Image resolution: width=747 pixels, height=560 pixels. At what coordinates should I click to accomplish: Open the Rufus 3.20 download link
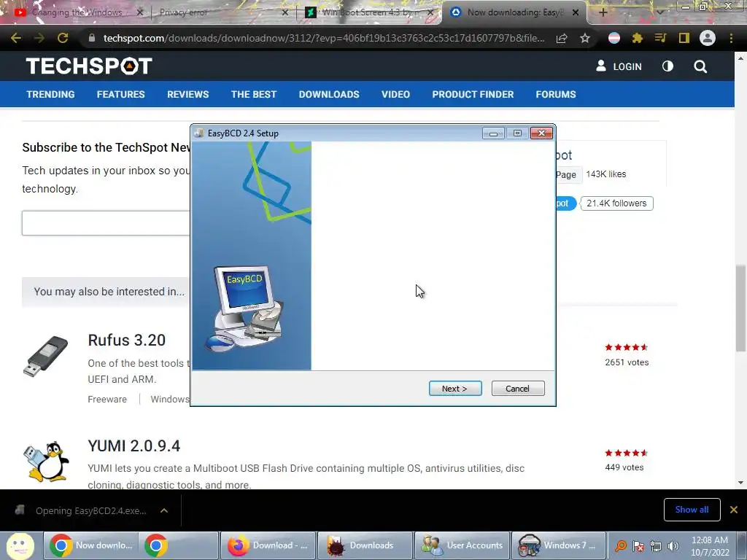(127, 340)
